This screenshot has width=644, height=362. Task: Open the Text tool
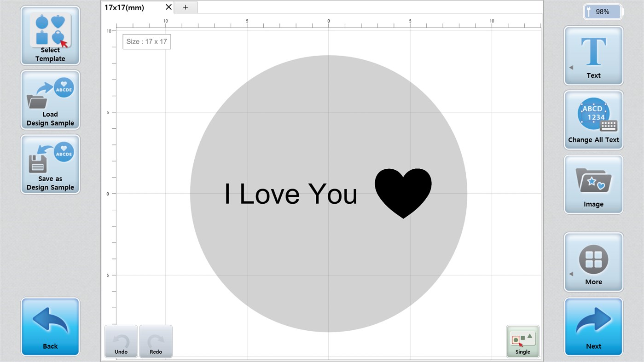coord(593,56)
